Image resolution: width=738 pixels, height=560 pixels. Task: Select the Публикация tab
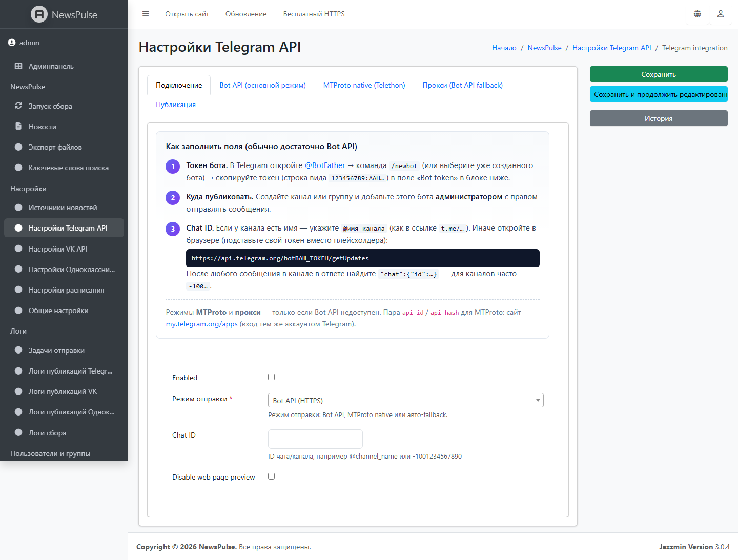pyautogui.click(x=176, y=105)
